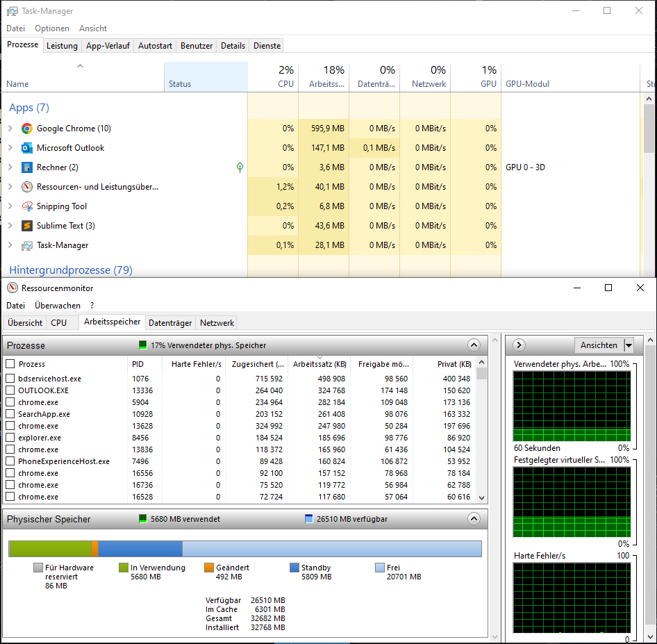Switch to Datenträger tab in Ressourcenmonitor
Screen dimensions: 657x644
(170, 322)
